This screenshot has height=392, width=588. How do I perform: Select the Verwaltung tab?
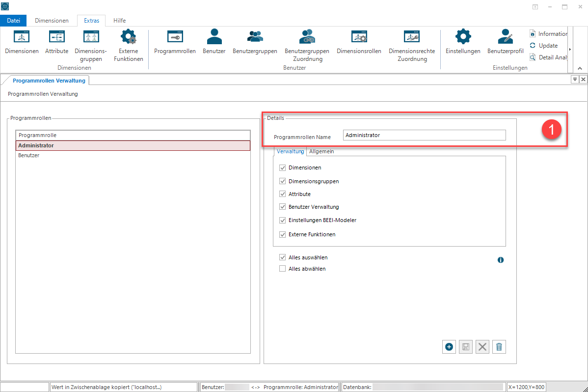[x=290, y=151]
